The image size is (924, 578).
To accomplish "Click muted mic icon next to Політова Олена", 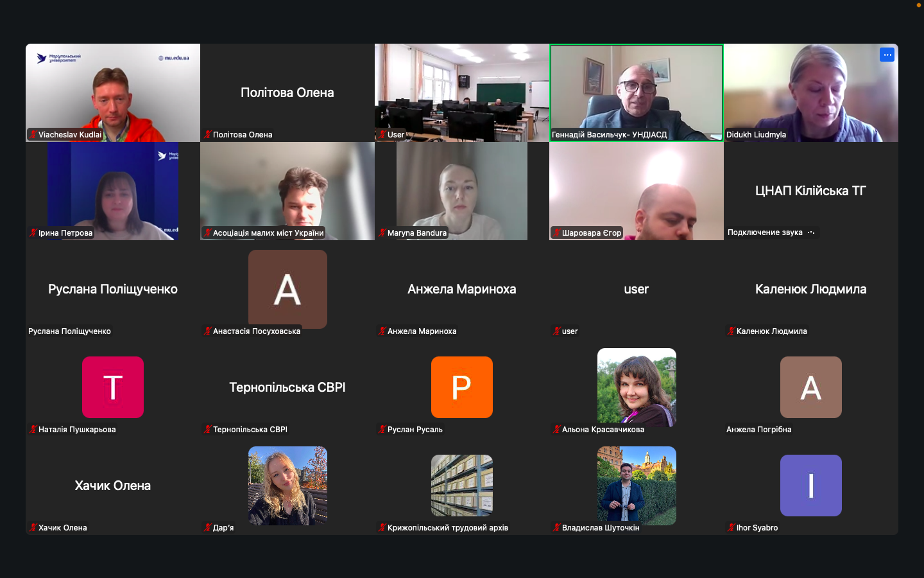I will point(207,135).
